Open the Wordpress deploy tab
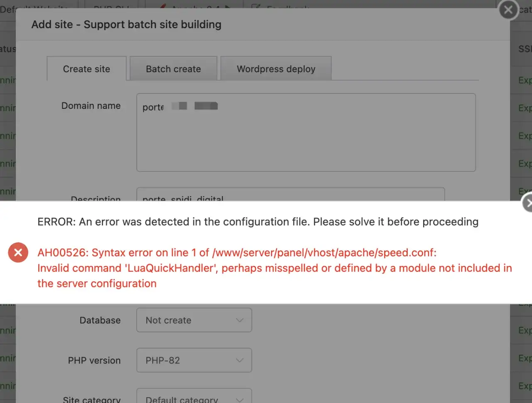The height and width of the screenshot is (403, 532). pyautogui.click(x=276, y=69)
